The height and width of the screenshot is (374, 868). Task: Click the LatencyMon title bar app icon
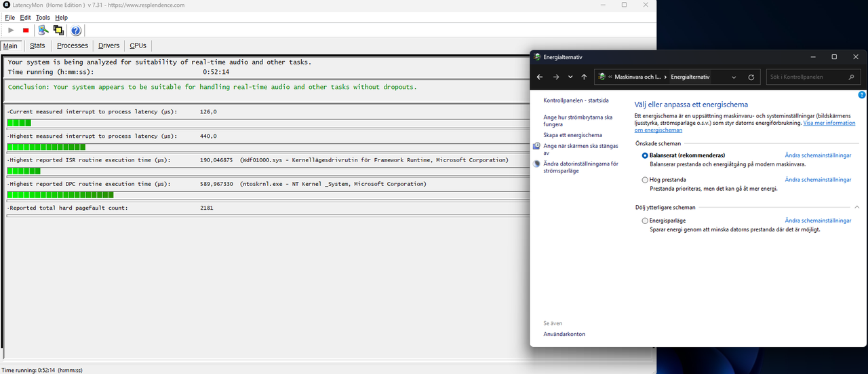(x=7, y=5)
